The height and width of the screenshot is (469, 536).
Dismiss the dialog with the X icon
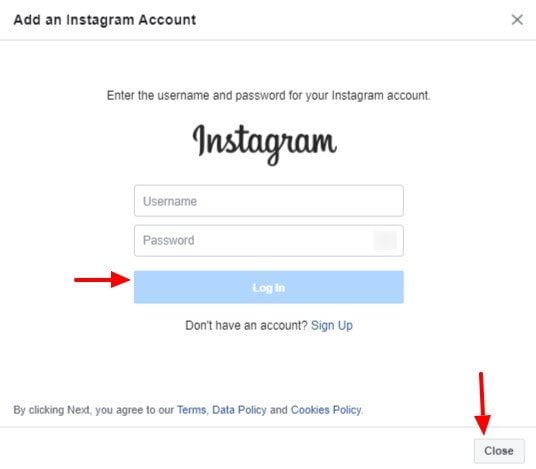point(517,19)
